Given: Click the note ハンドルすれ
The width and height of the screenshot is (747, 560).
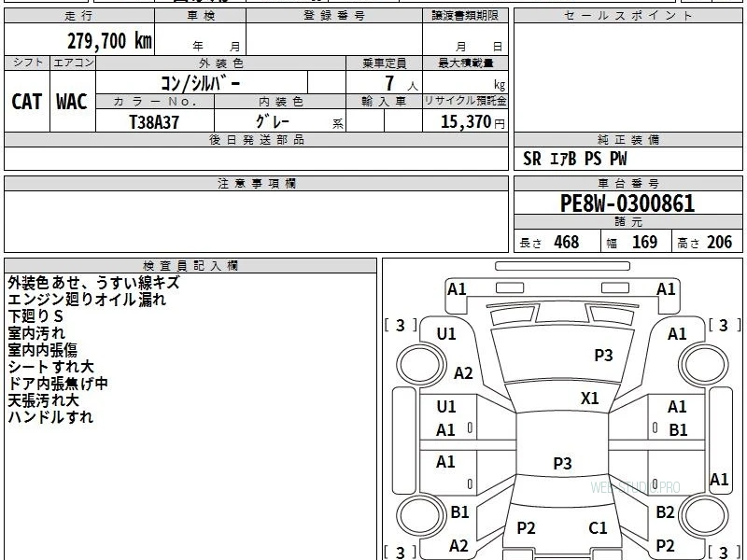Looking at the screenshot, I should 50,417.
